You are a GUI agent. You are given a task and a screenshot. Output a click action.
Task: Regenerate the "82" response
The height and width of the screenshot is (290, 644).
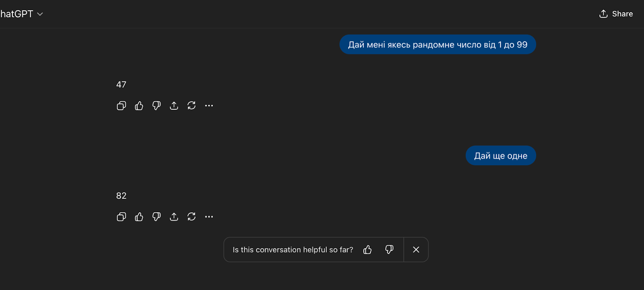point(192,217)
